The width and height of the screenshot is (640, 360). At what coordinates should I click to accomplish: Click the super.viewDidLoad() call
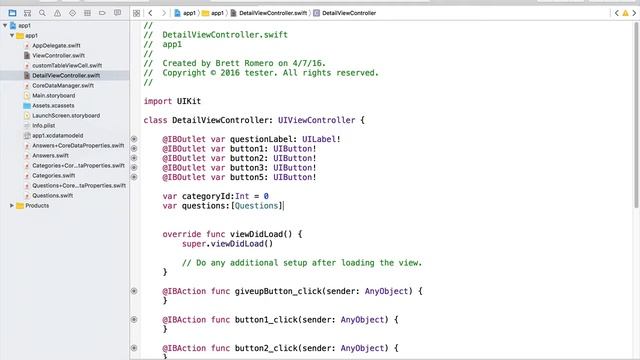pos(227,244)
